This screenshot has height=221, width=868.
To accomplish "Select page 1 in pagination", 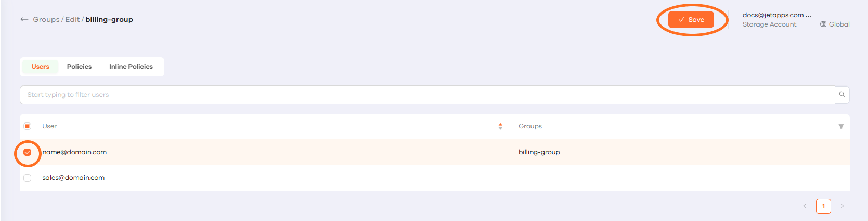I will [823, 206].
